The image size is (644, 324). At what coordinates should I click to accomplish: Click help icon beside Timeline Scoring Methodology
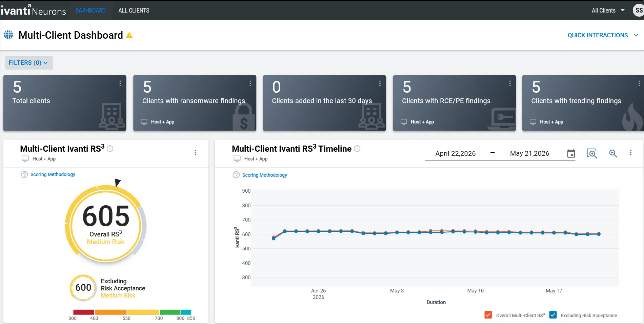(236, 175)
